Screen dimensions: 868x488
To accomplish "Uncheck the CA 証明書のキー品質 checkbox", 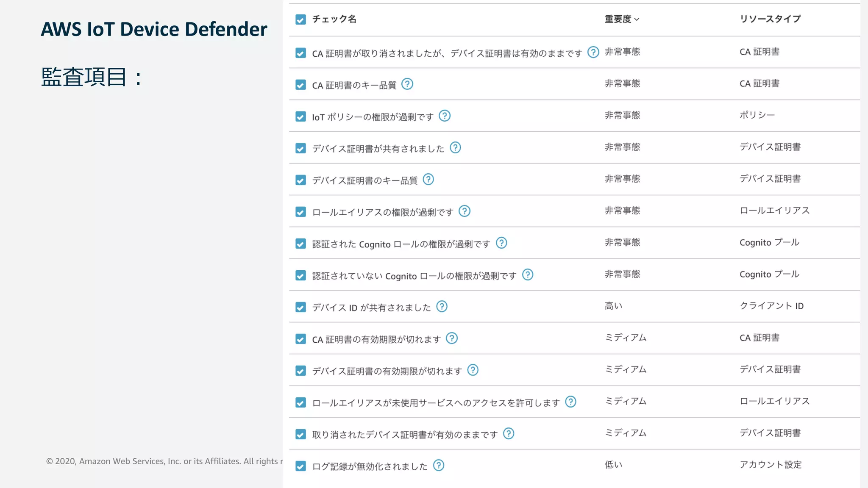I will click(300, 85).
